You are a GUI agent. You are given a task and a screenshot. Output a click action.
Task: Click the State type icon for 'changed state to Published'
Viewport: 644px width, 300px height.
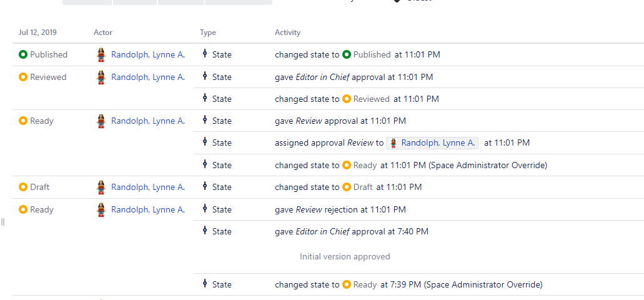pos(205,53)
